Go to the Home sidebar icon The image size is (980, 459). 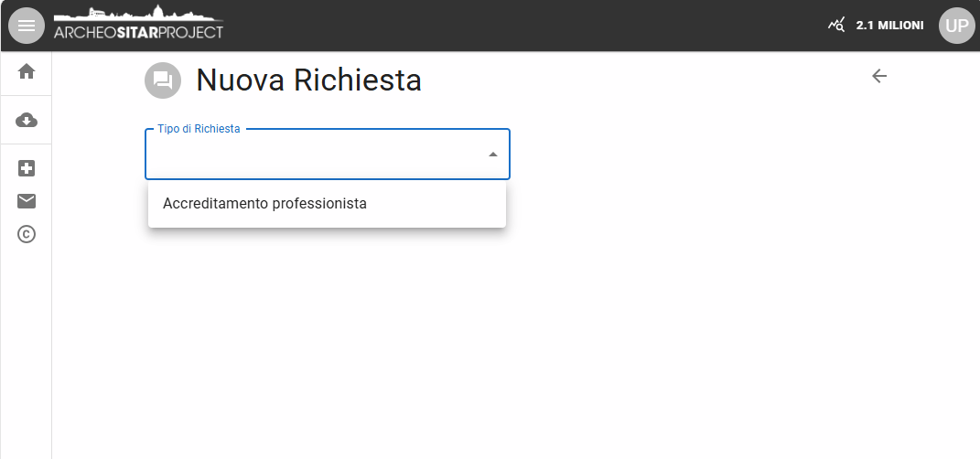pyautogui.click(x=27, y=71)
